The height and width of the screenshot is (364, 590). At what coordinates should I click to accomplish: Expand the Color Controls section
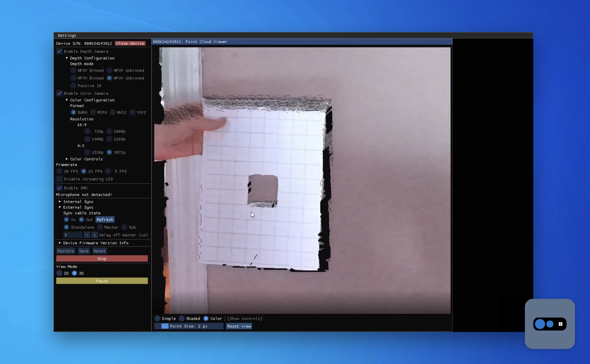coord(67,159)
